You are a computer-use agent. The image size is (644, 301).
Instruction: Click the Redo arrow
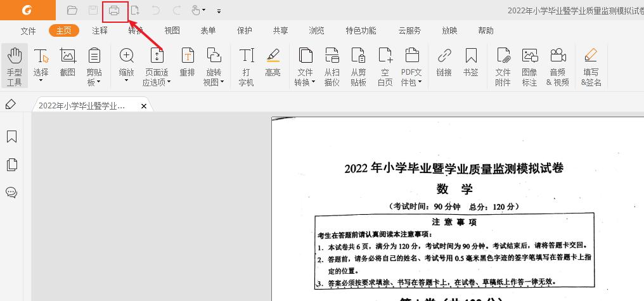pyautogui.click(x=177, y=10)
